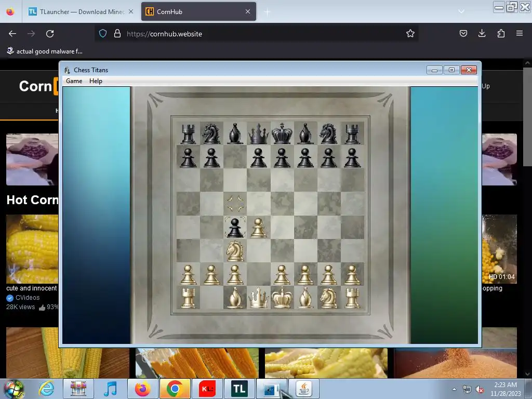Select the white queen
The height and width of the screenshot is (399, 532).
258,298
